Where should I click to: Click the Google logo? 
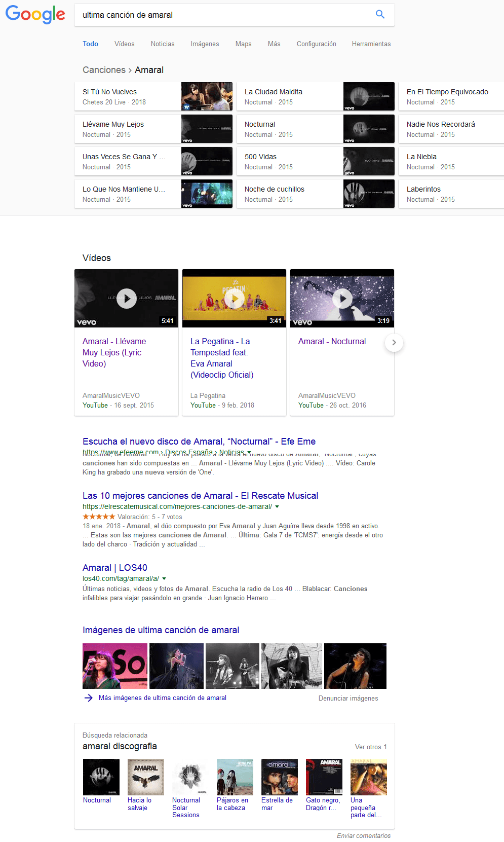coord(35,14)
